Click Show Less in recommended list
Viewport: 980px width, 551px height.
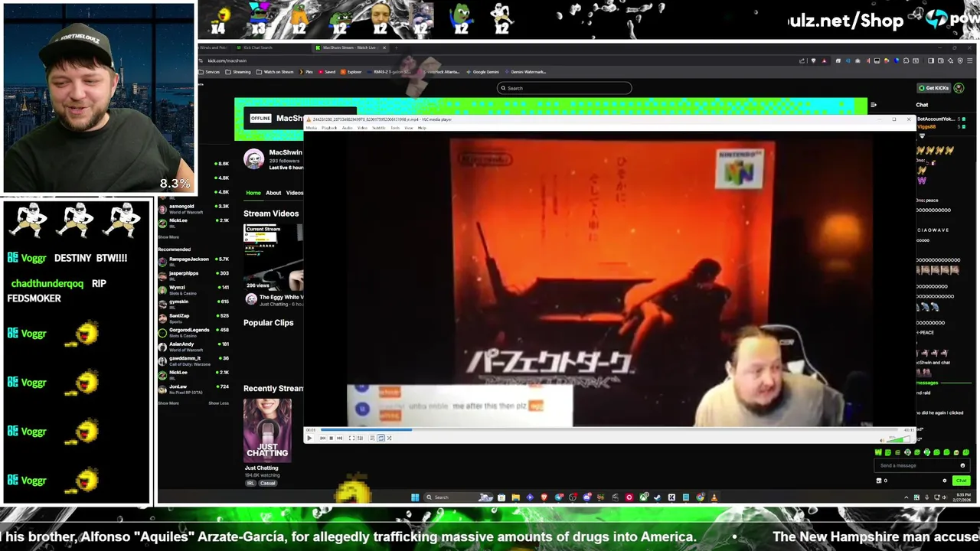click(x=218, y=403)
